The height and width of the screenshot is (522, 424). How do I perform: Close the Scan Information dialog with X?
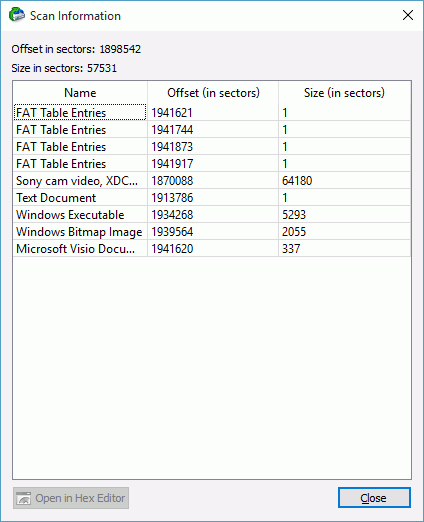(x=408, y=15)
